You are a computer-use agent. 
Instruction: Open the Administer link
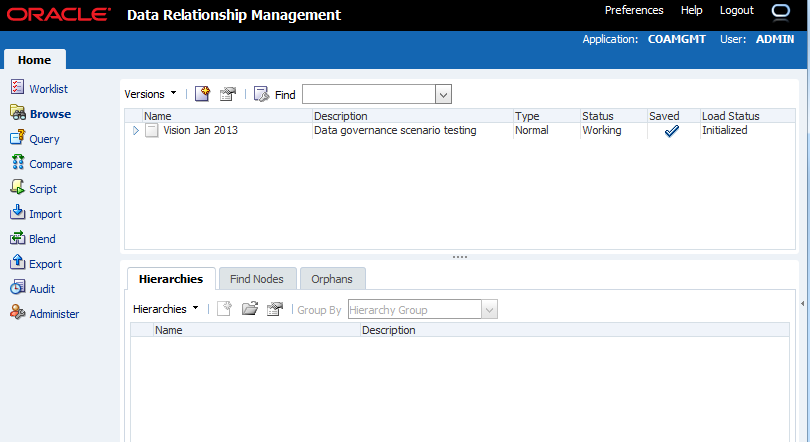click(54, 314)
